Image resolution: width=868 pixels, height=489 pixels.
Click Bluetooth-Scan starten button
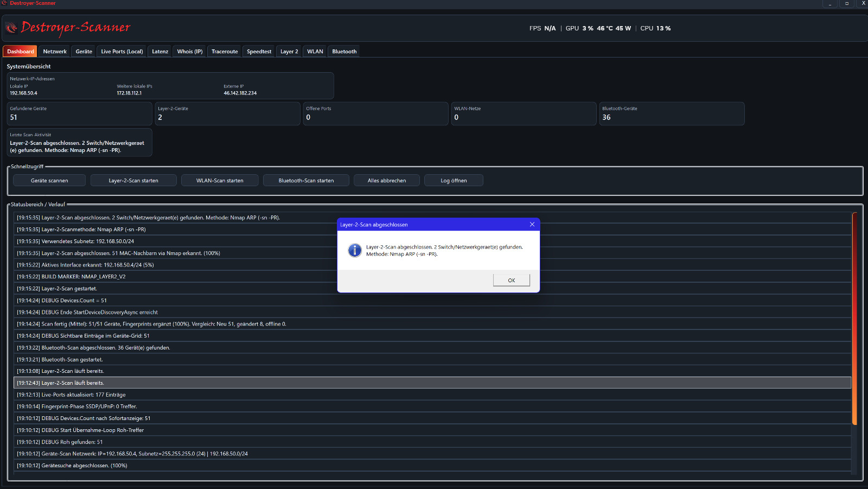306,180
